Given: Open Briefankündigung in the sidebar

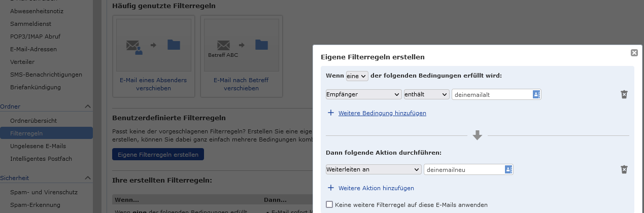Looking at the screenshot, I should point(36,87).
